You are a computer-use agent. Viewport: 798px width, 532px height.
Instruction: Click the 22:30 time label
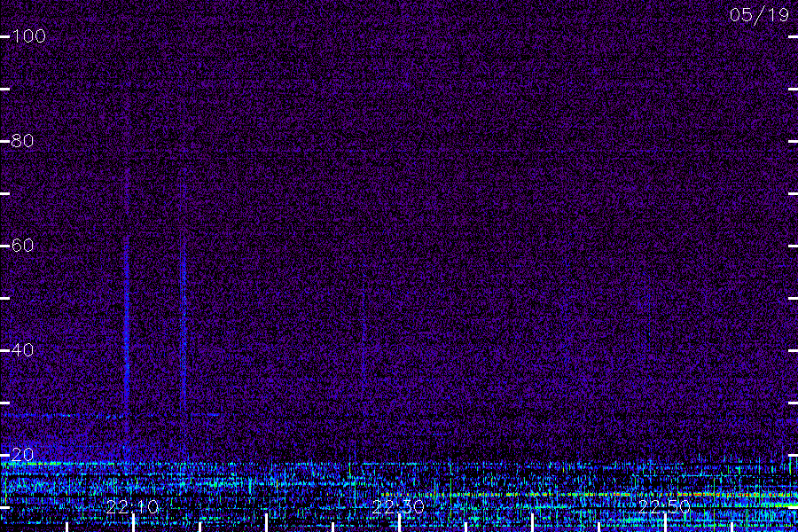(x=398, y=507)
